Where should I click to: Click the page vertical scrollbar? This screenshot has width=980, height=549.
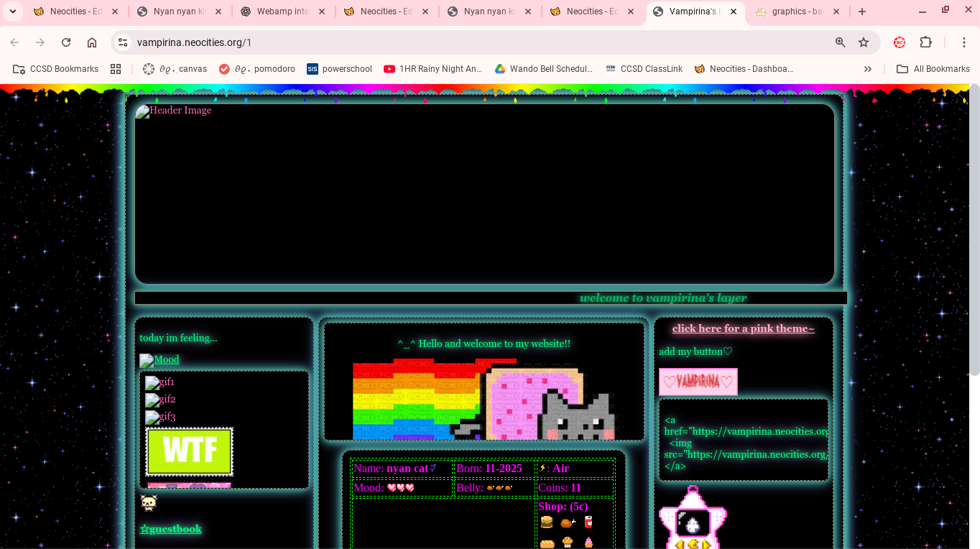974,230
